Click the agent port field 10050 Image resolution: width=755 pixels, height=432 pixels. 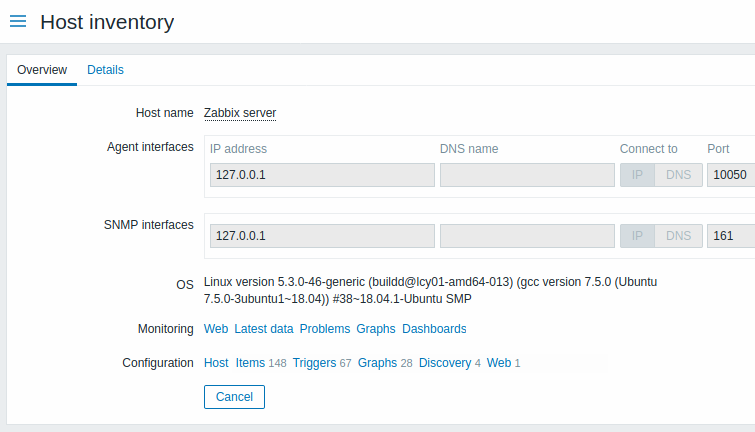click(730, 175)
